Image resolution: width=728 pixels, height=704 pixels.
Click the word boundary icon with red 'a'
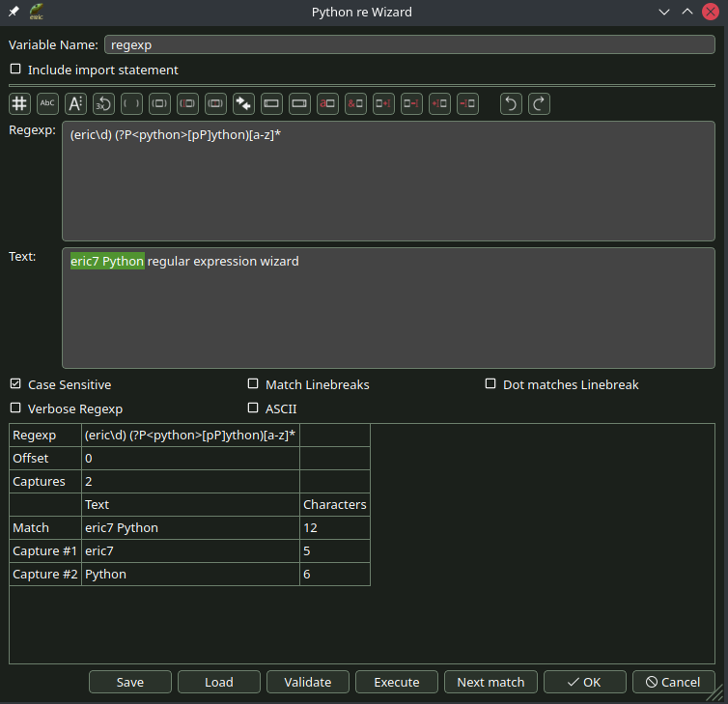(327, 103)
